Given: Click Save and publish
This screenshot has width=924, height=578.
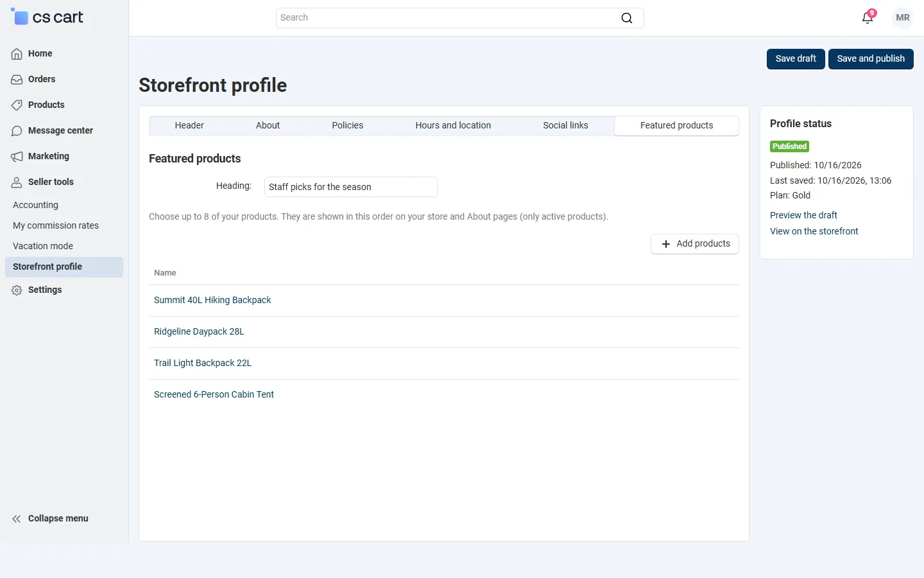Looking at the screenshot, I should tap(871, 58).
